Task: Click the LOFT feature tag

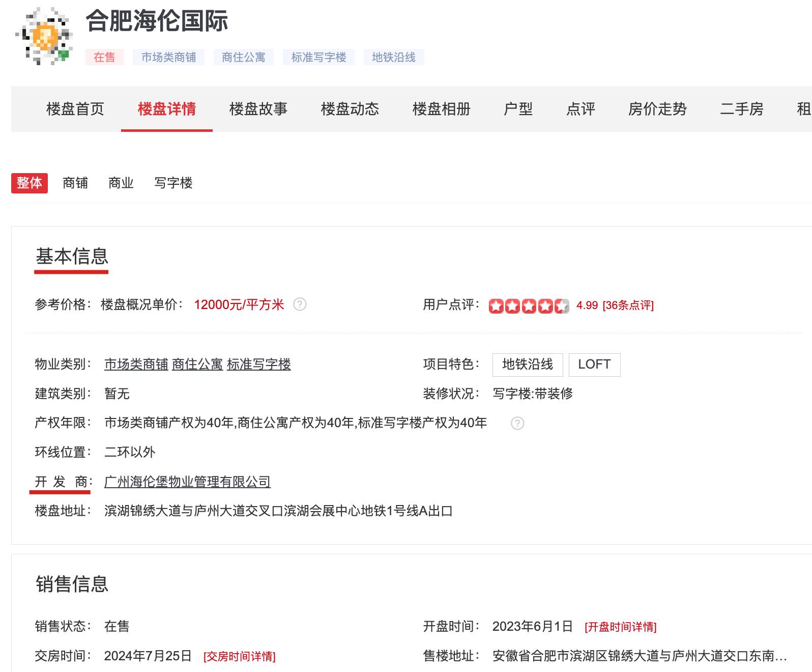Action: (594, 365)
